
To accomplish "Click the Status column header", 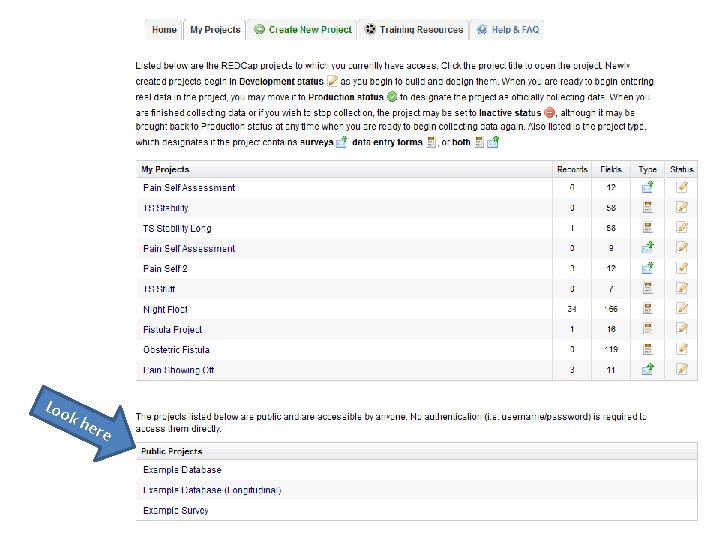I will [x=681, y=169].
